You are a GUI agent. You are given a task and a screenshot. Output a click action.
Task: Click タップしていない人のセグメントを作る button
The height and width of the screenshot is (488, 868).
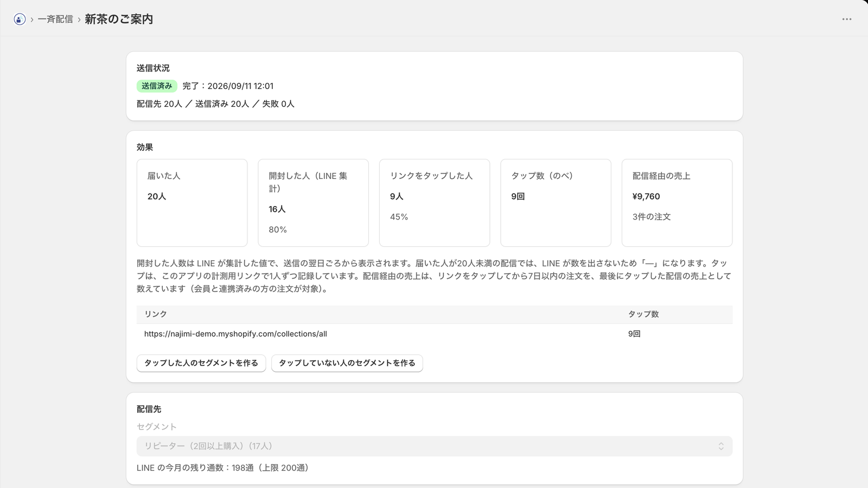pyautogui.click(x=347, y=363)
